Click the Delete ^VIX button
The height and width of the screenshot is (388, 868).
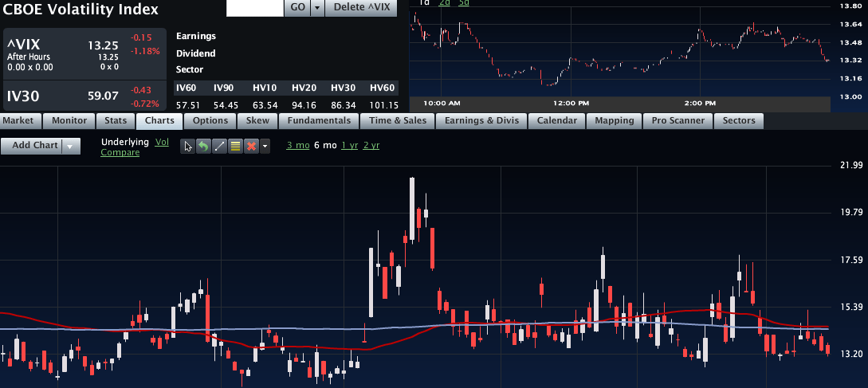pyautogui.click(x=362, y=7)
